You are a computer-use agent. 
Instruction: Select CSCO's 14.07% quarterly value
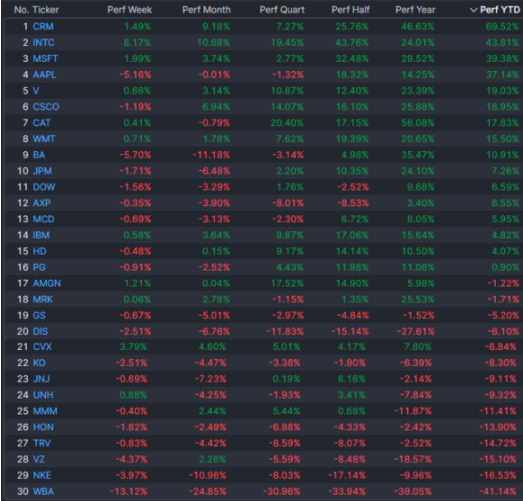coord(287,107)
